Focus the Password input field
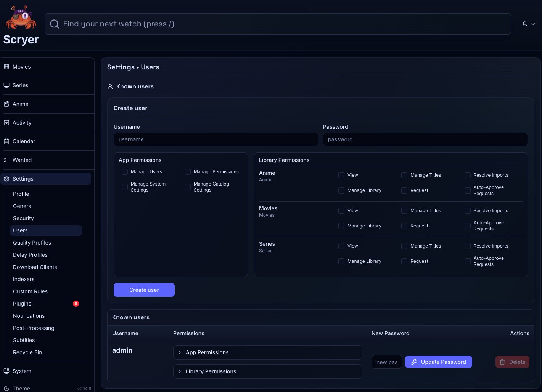This screenshot has height=392, width=542. click(x=425, y=139)
